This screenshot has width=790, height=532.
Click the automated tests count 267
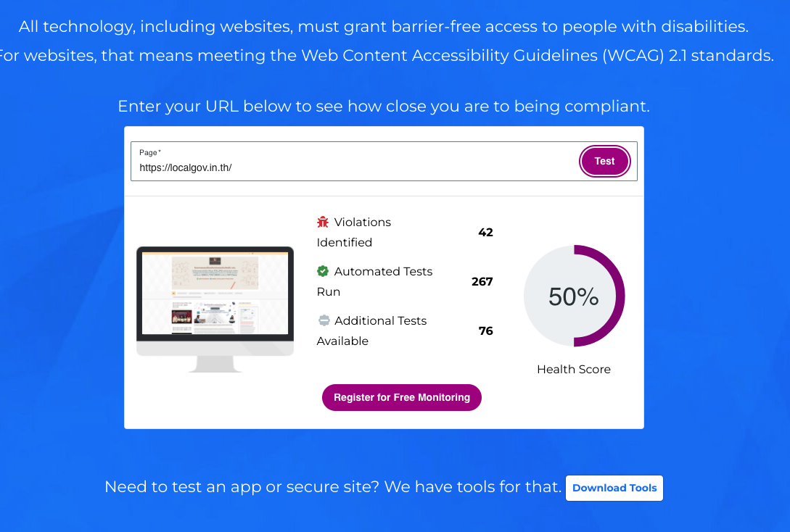(482, 282)
